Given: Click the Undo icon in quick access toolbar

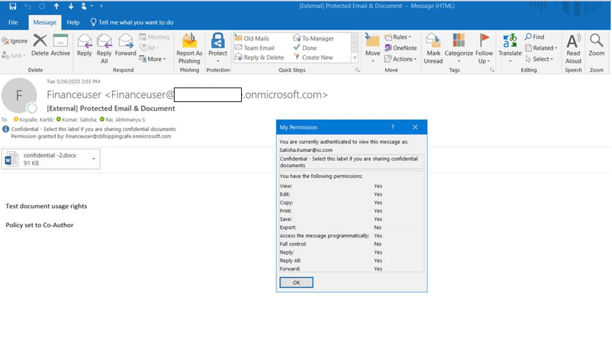Looking at the screenshot, I should [x=27, y=6].
